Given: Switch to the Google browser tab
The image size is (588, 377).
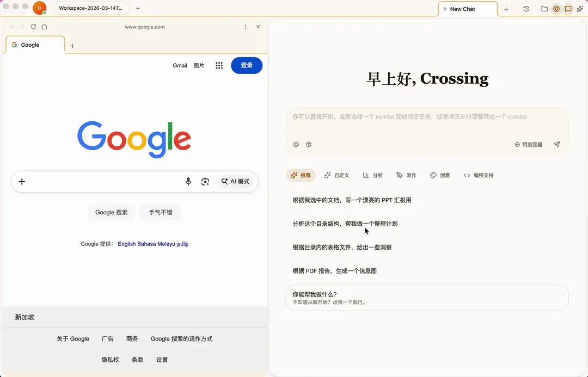Looking at the screenshot, I should (30, 45).
